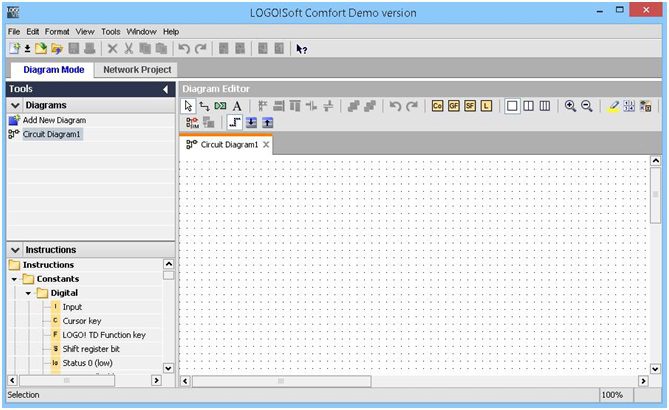Choose the Selection arrow tool

(x=188, y=106)
